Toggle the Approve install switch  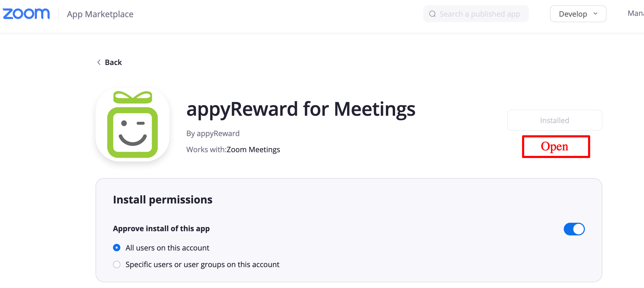click(x=574, y=229)
